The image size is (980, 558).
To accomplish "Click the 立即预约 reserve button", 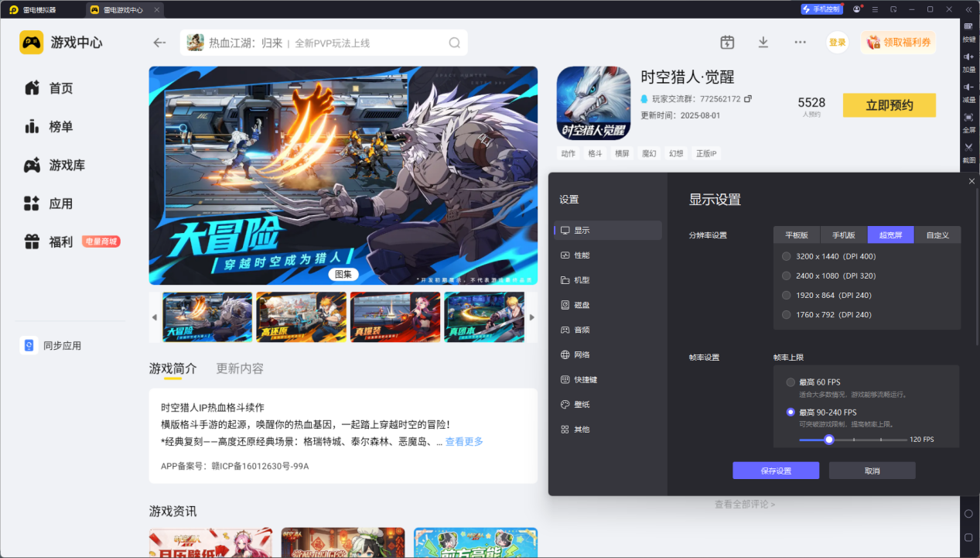I will click(x=890, y=105).
